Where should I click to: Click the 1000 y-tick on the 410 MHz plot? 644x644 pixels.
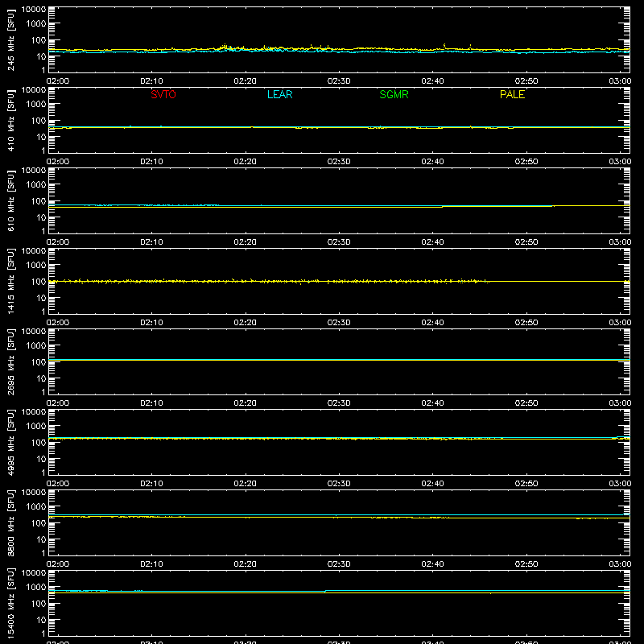[36, 105]
